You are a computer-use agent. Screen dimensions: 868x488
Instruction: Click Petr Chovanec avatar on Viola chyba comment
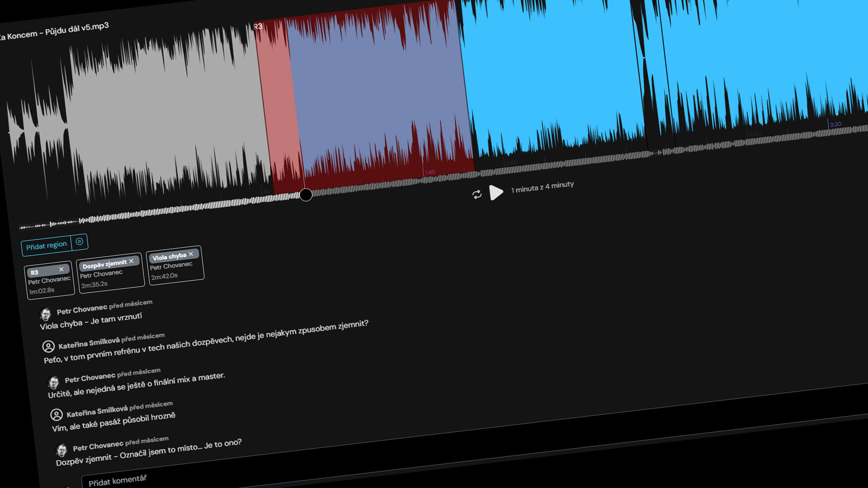point(45,314)
